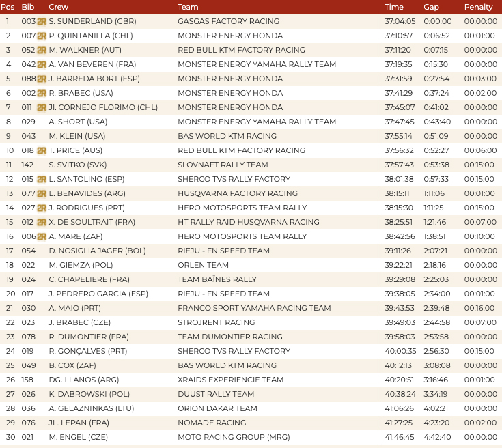Screen dimensions: 502x448
Task: Click the Team column header
Action: [188, 7]
